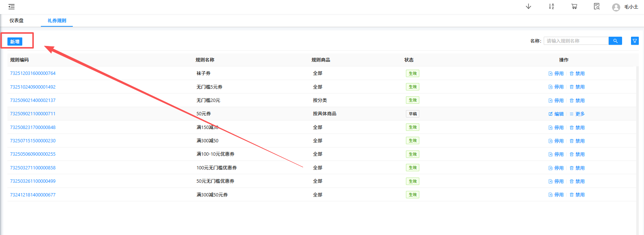The height and width of the screenshot is (235, 644).
Task: Click the user avatar for 毛小土
Action: [616, 7]
